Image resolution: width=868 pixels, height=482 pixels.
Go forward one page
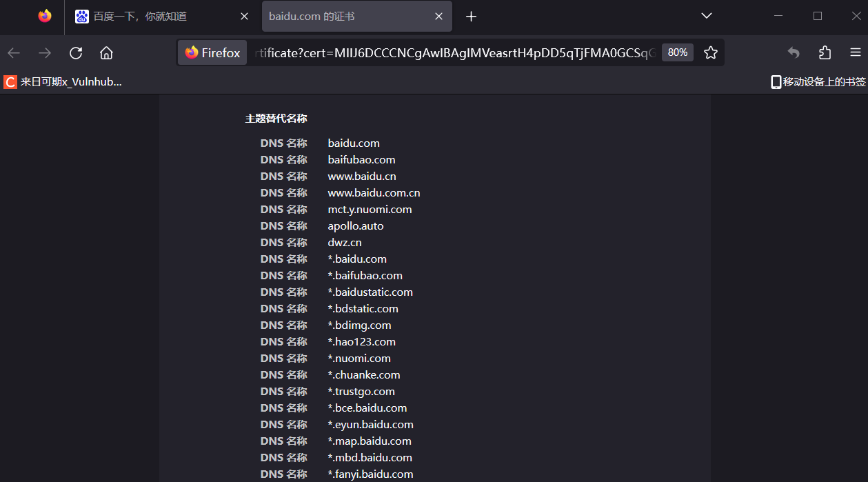click(x=45, y=53)
